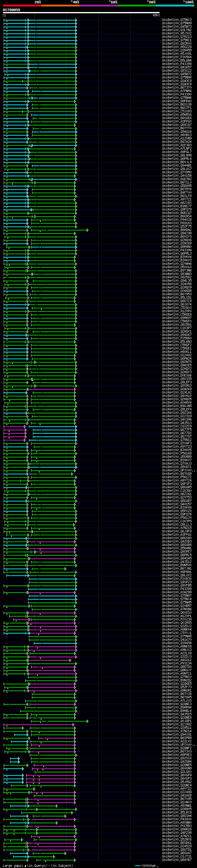Select the UniRef100_B9GJN5 row label
This screenshot has height=868, width=197.
177,406
